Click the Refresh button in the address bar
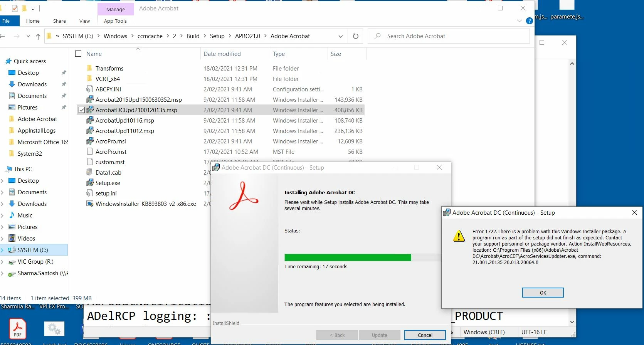Image resolution: width=644 pixels, height=345 pixels. [355, 36]
